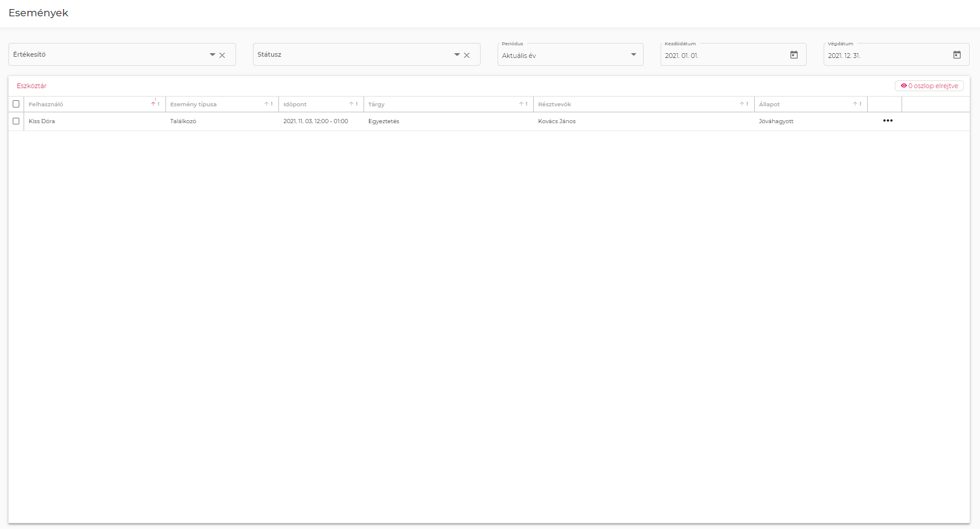The image size is (980, 529).
Task: Sort by Résztvevők column arrow
Action: (741, 104)
